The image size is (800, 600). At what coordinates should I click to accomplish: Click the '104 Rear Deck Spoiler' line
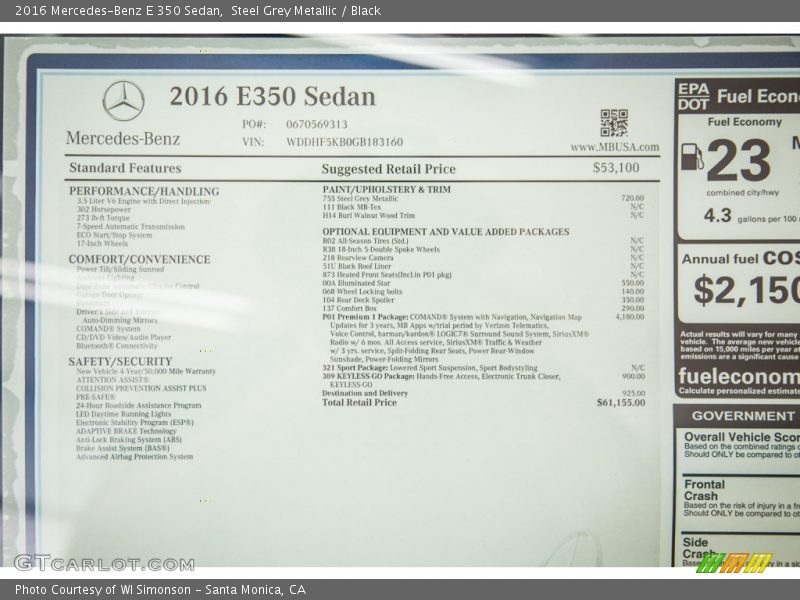coord(358,300)
